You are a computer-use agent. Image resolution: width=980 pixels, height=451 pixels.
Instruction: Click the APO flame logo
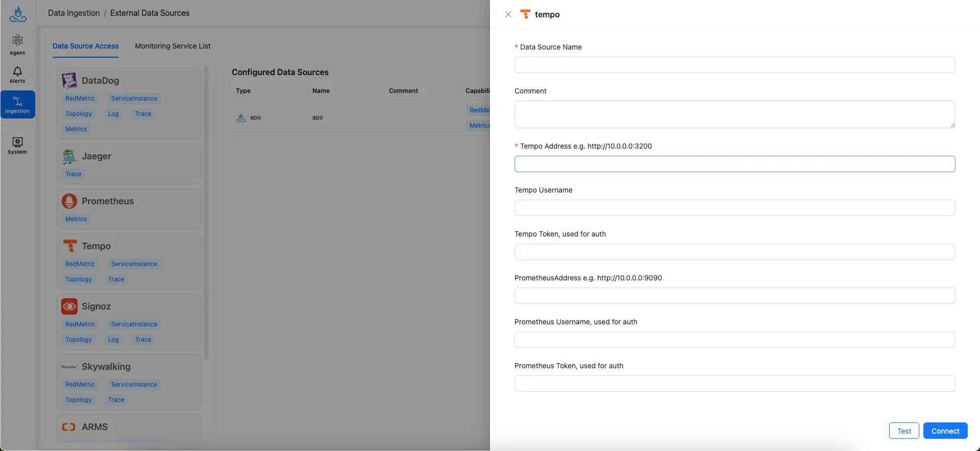point(18,14)
